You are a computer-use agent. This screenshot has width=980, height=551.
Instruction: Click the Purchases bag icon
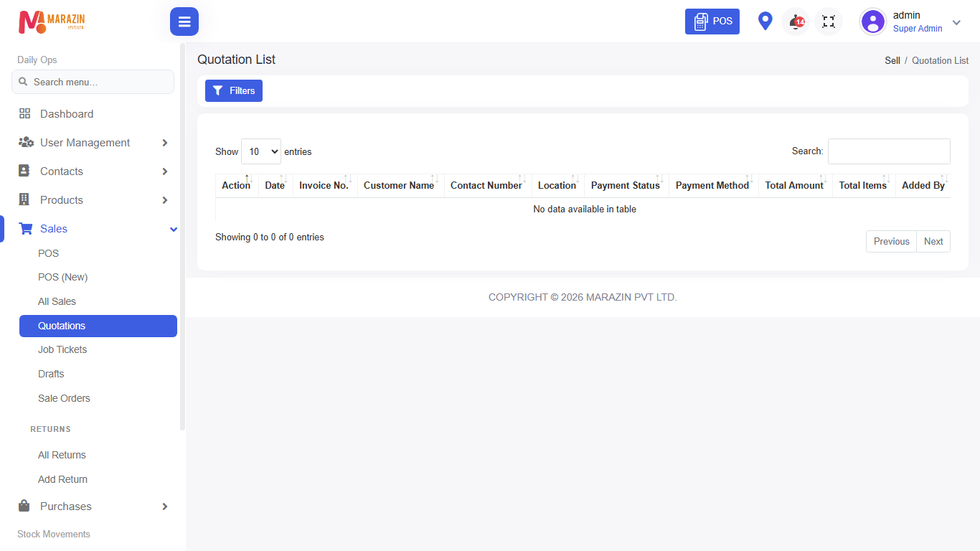(24, 506)
